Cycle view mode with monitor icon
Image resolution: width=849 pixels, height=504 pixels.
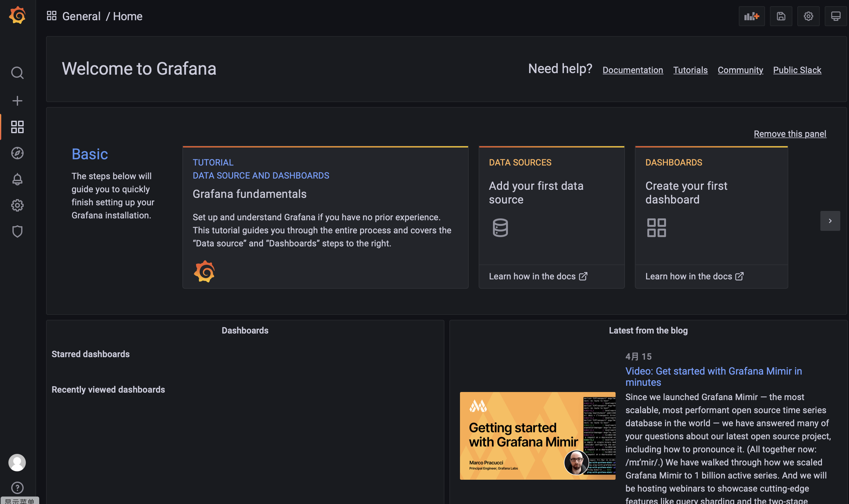[x=835, y=16]
